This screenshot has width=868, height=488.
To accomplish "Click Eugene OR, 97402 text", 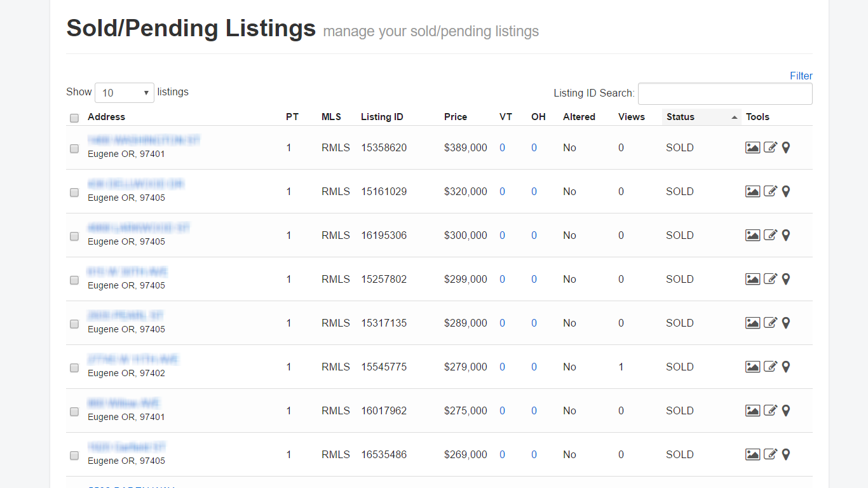I will 126,373.
